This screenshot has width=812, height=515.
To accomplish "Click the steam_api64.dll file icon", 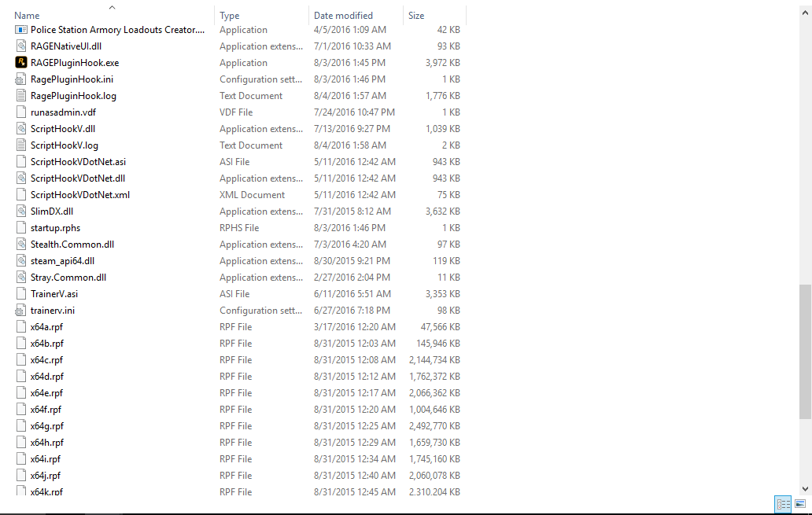I will click(x=20, y=261).
